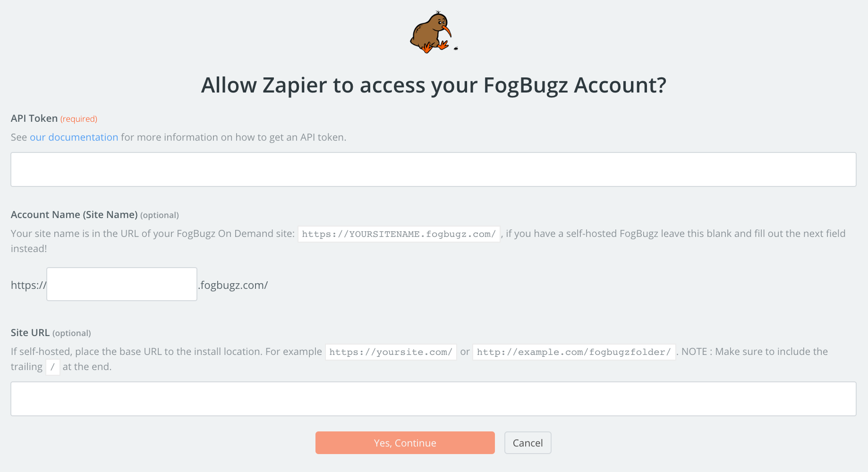Click the trailing slash code snippet
This screenshot has height=472, width=868.
[x=52, y=367]
